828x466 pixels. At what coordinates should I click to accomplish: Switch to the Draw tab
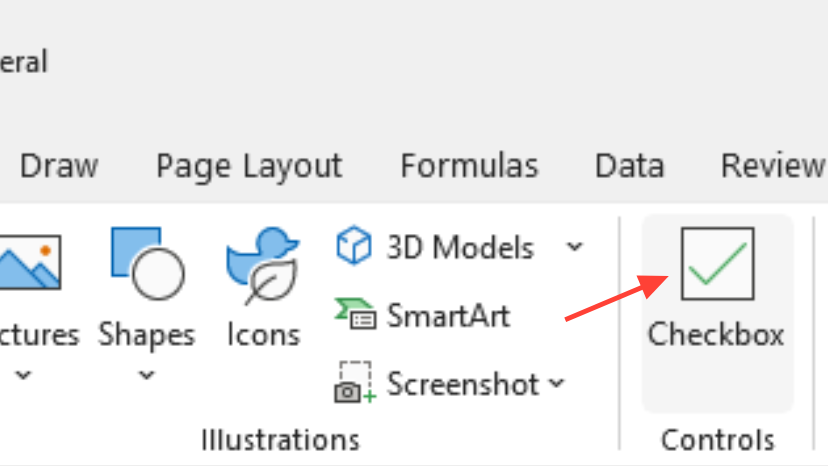(59, 165)
